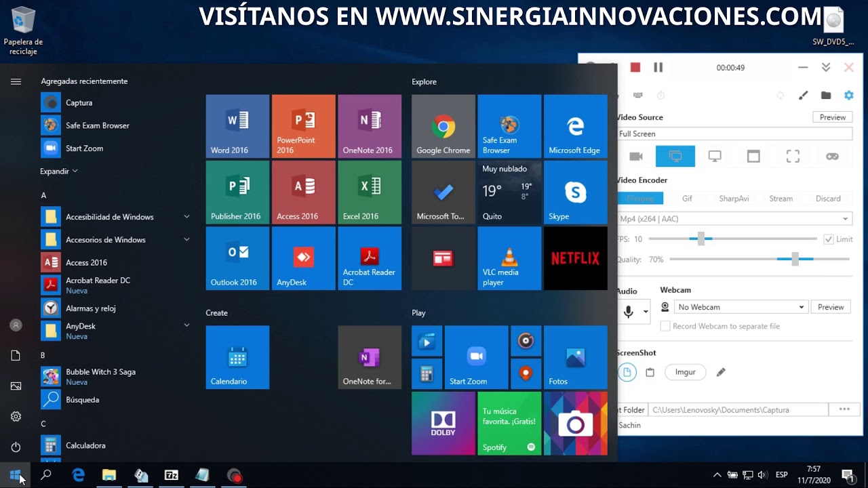
Task: Select the region video source icon
Action: coord(793,156)
